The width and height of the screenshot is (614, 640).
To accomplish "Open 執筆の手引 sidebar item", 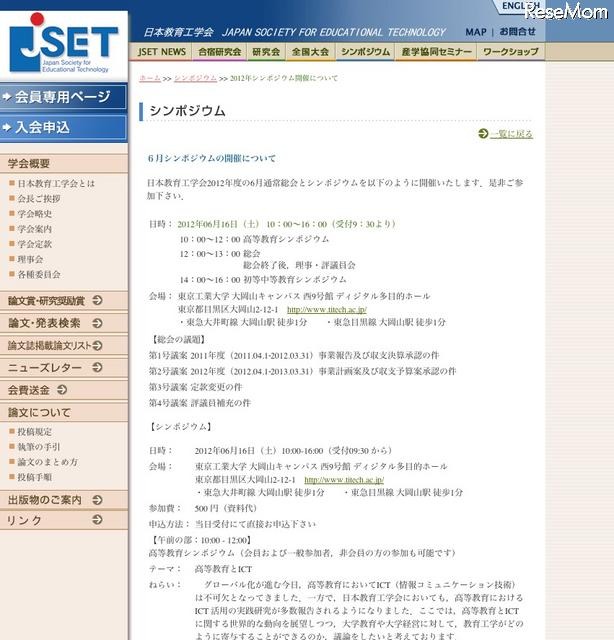I will [39, 447].
